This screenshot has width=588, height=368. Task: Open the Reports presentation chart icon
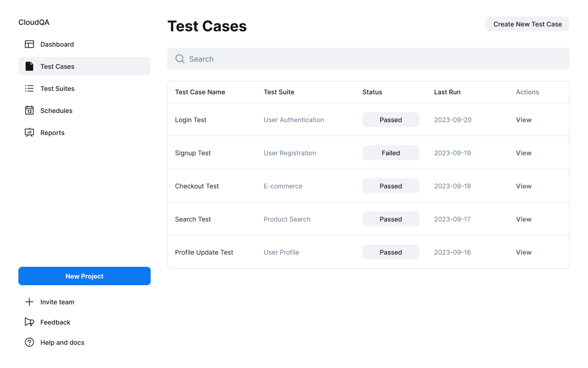29,132
